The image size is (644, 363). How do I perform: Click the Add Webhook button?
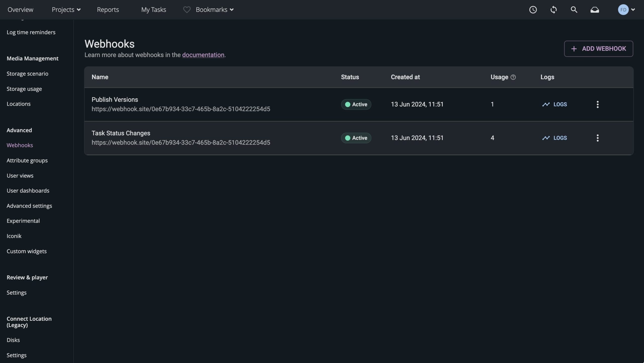(598, 49)
